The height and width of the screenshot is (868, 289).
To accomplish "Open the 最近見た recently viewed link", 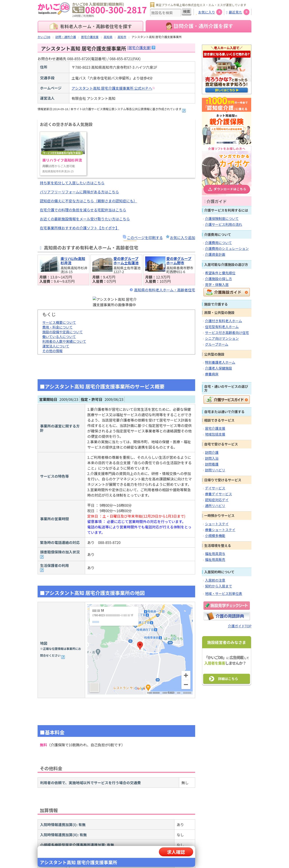I will (235, 12).
